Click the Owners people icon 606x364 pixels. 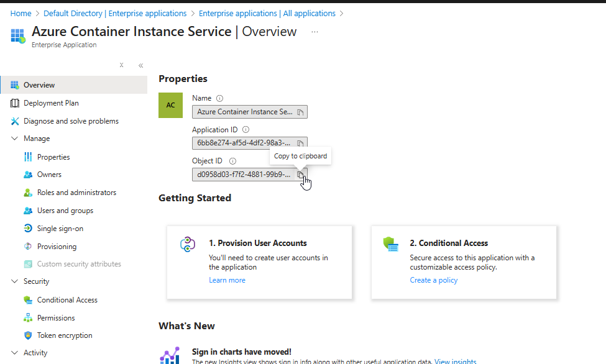(28, 175)
